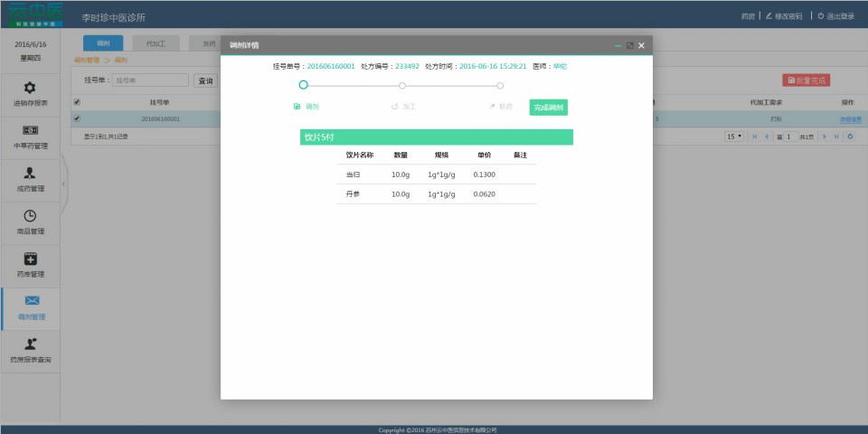Refresh the table using the reload icon
Viewport: 868px width, 434px height.
tap(849, 137)
